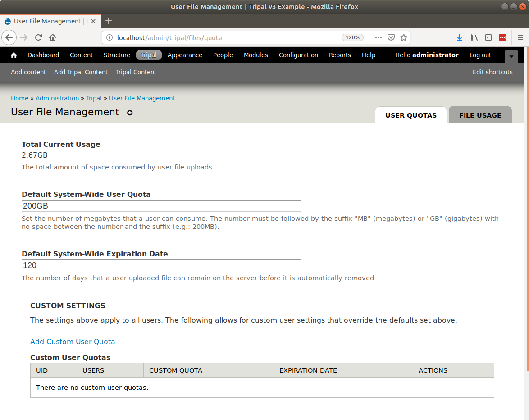Open the Firefox downloads panel
This screenshot has width=529, height=420.
[459, 37]
